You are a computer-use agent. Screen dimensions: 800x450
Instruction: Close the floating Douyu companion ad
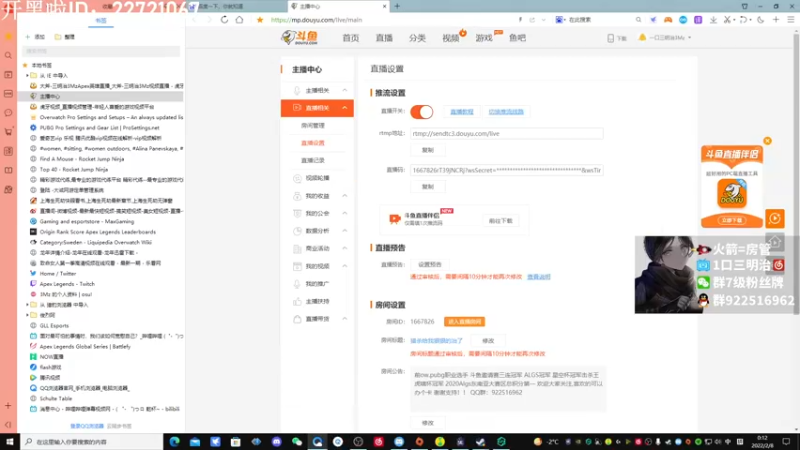(x=767, y=141)
